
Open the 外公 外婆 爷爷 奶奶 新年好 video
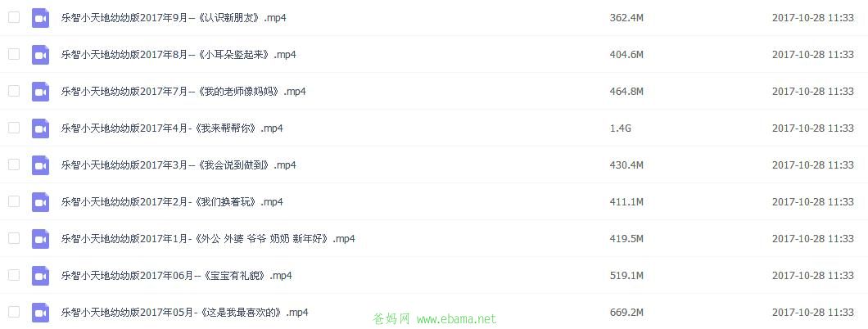coord(208,239)
